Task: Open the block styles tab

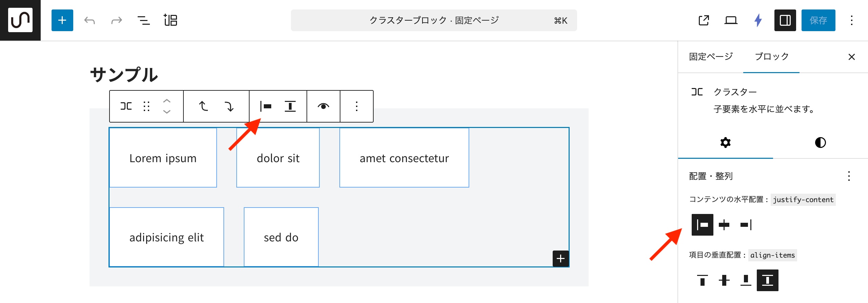Action: (820, 143)
